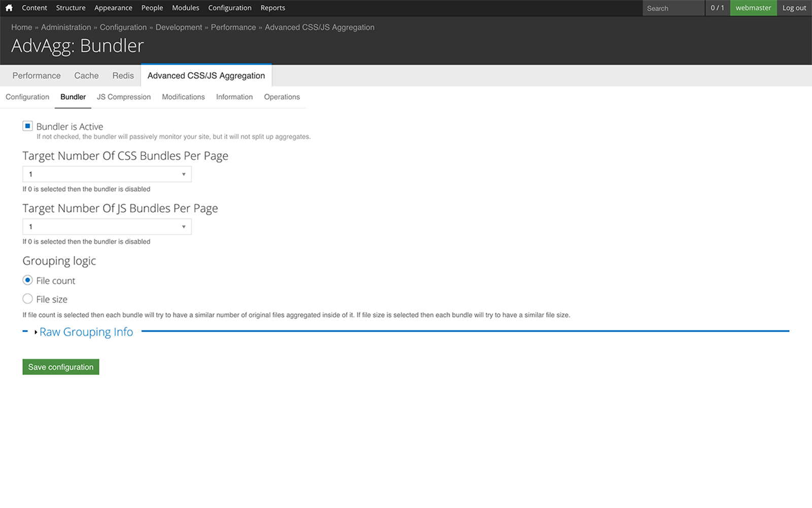This screenshot has height=508, width=812.
Task: Select the File size radio option
Action: [27, 299]
